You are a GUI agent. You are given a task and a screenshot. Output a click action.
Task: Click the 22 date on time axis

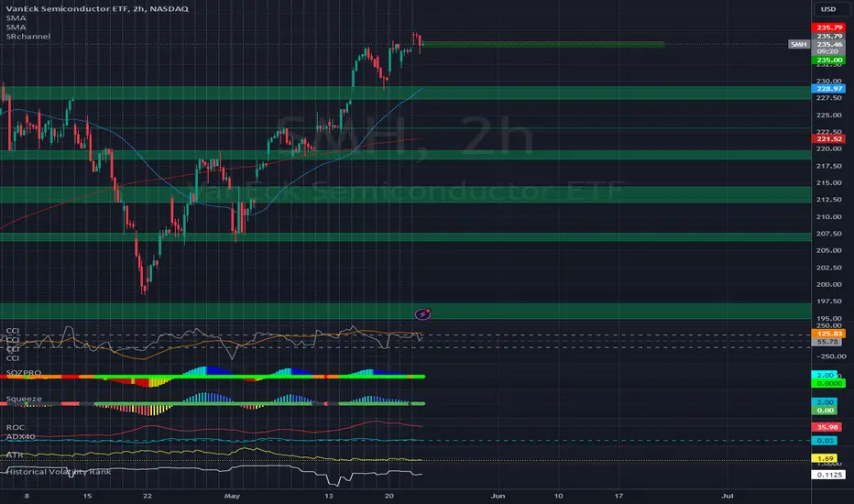click(x=147, y=496)
